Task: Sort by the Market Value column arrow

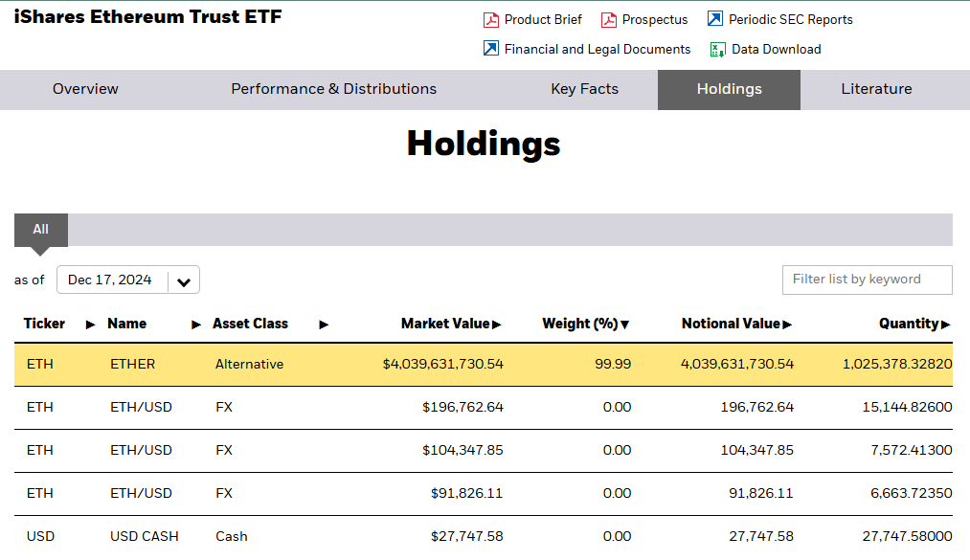Action: (x=496, y=325)
